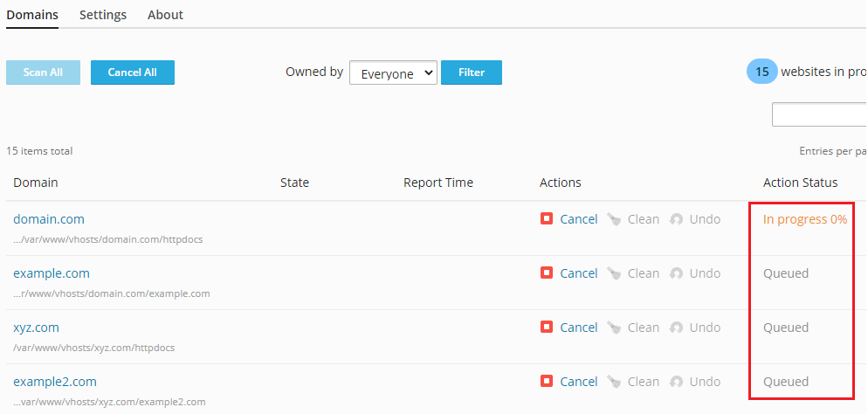Viewport: 868px width, 414px height.
Task: Click the 15 websites counter badge
Action: point(761,72)
